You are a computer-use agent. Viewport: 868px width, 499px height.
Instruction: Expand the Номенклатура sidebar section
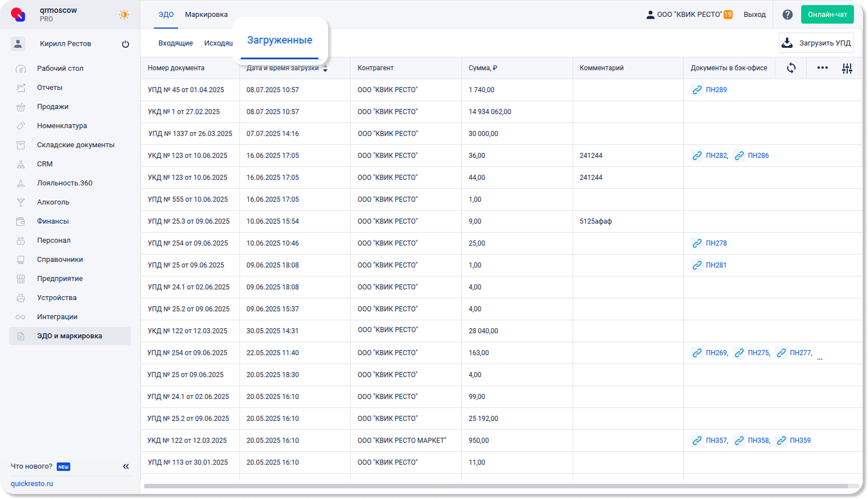(x=62, y=126)
